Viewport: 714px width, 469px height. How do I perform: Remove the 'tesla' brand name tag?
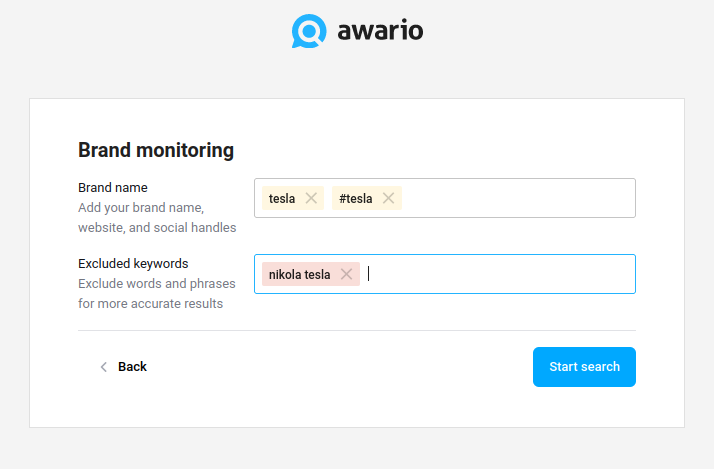311,198
